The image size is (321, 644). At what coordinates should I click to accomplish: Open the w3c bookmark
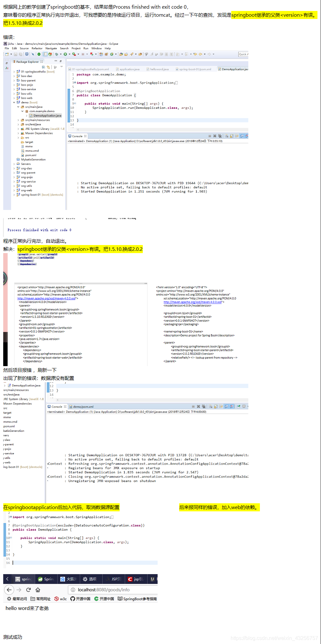pos(60,599)
